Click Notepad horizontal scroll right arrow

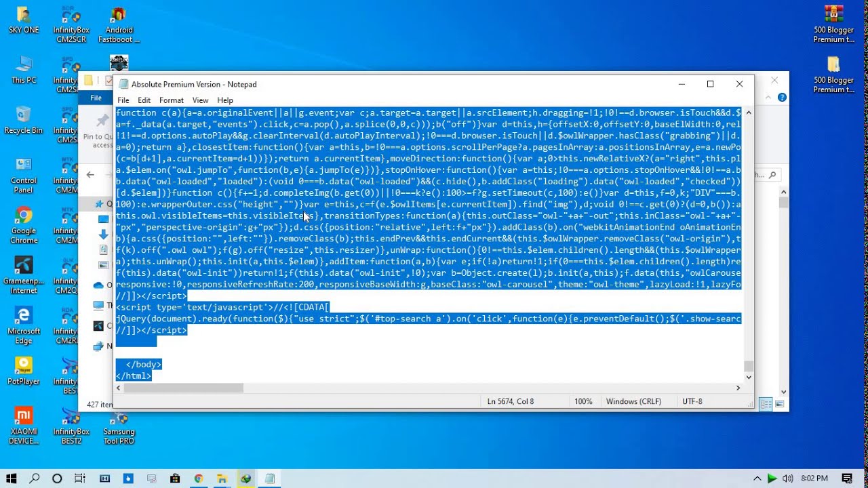pos(738,388)
